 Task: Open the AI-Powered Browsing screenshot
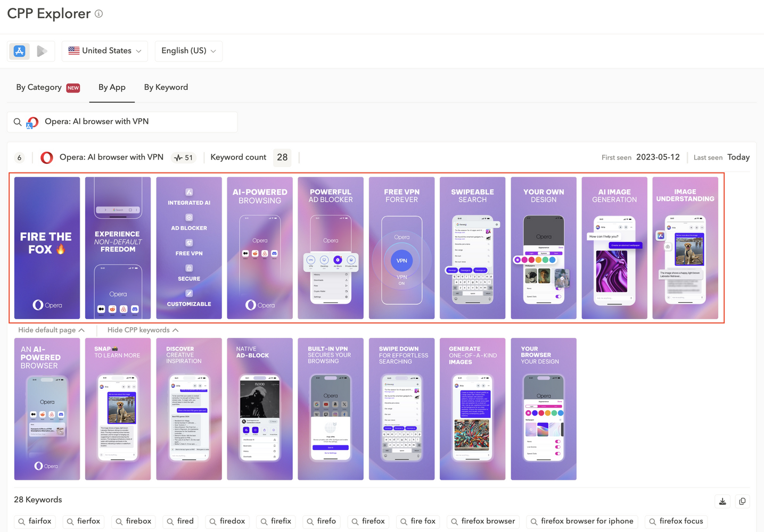[x=260, y=248]
